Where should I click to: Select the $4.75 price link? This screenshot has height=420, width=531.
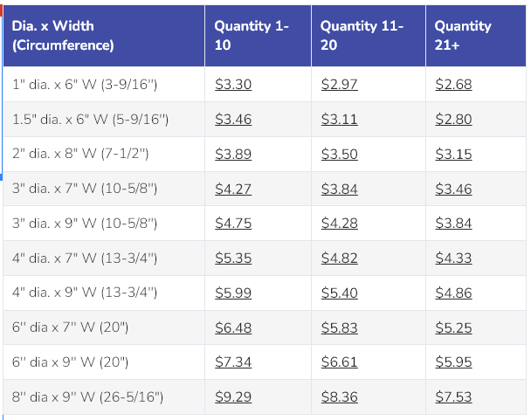click(x=232, y=224)
